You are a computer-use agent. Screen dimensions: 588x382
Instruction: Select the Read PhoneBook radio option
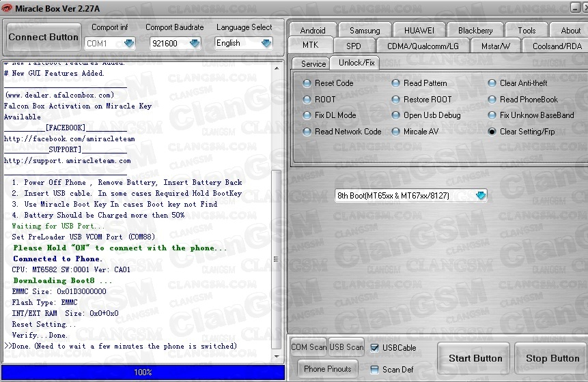tap(492, 100)
